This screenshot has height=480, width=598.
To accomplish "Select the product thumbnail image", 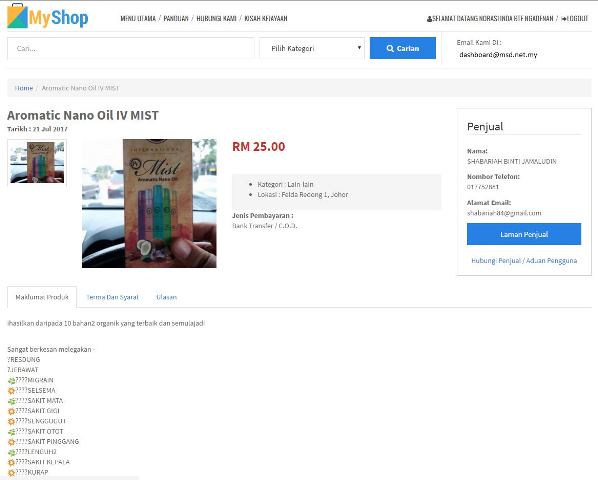I will click(37, 162).
